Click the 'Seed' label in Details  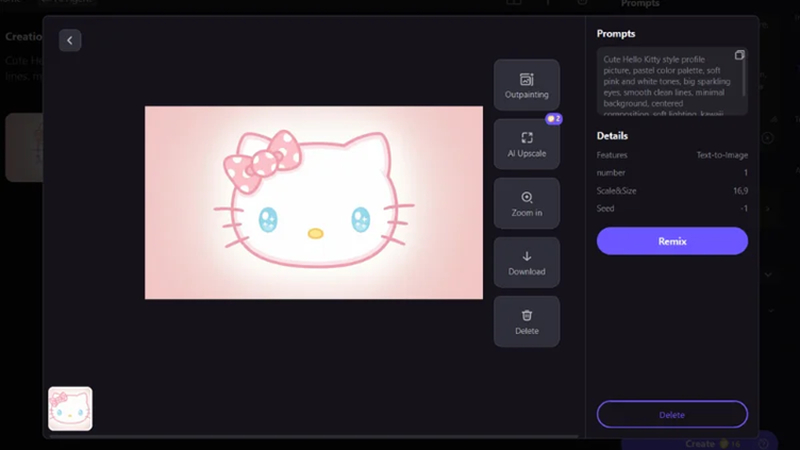pos(605,208)
